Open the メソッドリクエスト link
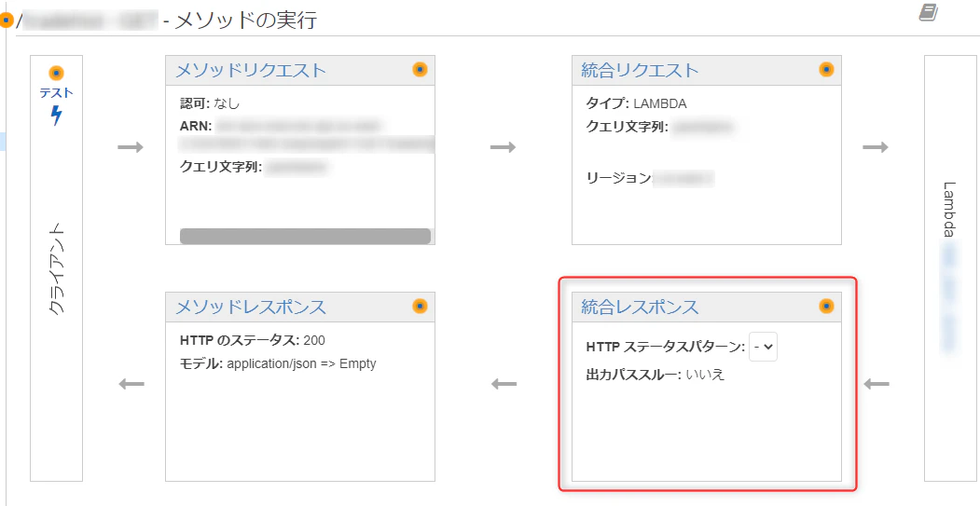Screen dimensions: 980x506 pos(251,70)
